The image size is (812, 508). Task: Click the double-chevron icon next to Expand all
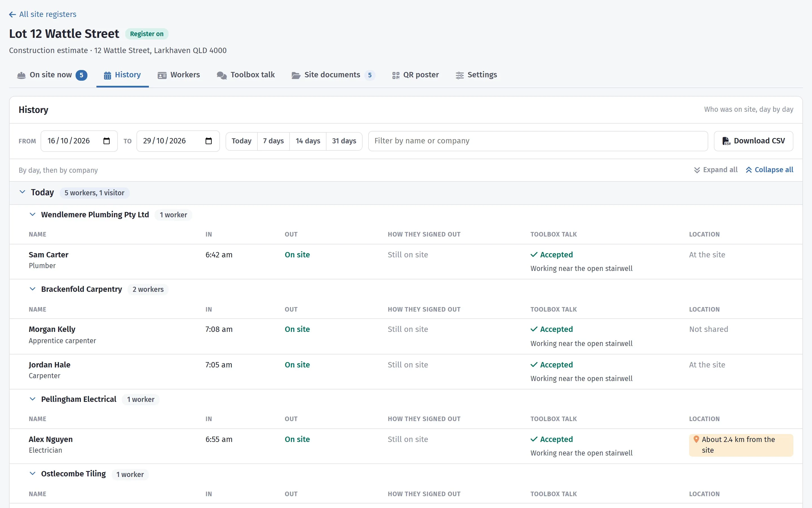[697, 170]
